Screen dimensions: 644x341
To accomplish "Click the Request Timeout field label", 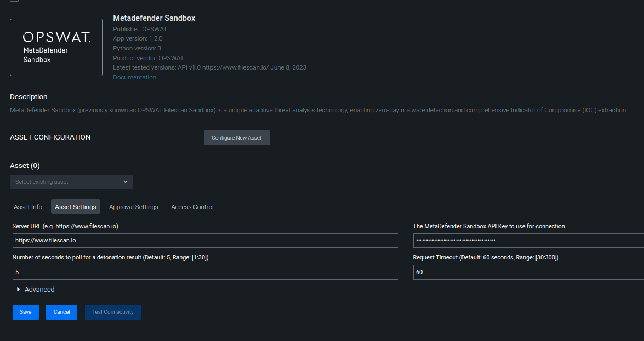I will pos(486,257).
